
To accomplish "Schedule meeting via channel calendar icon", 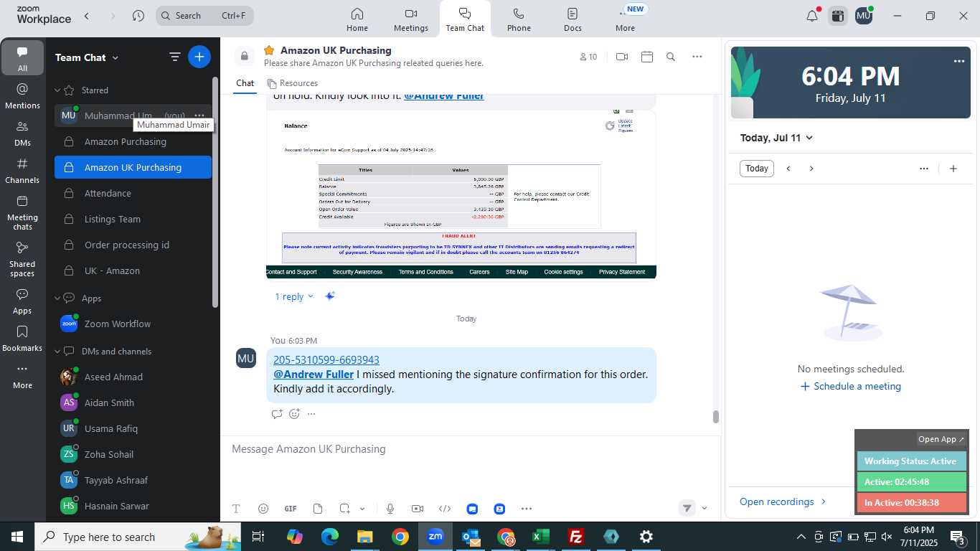I will [647, 57].
